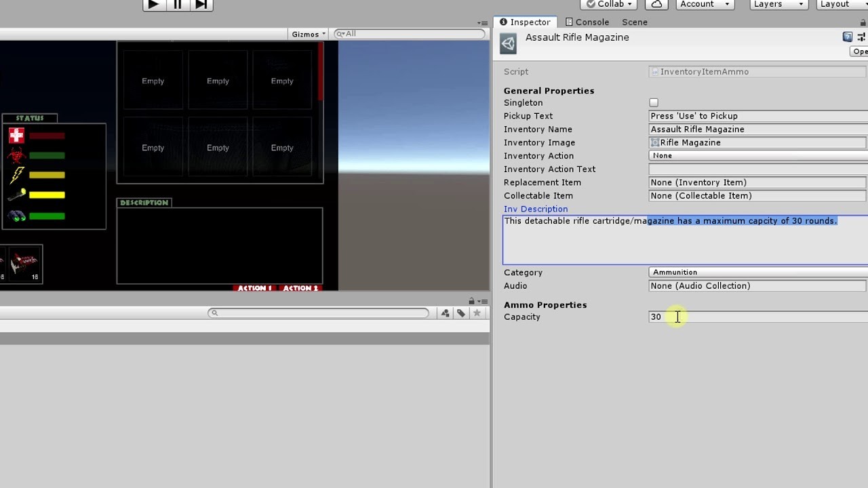
Task: Switch to the Scene tab
Action: tap(635, 22)
